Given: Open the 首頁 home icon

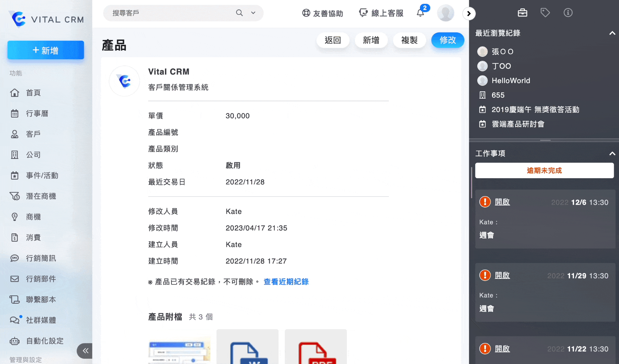Looking at the screenshot, I should (x=14, y=93).
